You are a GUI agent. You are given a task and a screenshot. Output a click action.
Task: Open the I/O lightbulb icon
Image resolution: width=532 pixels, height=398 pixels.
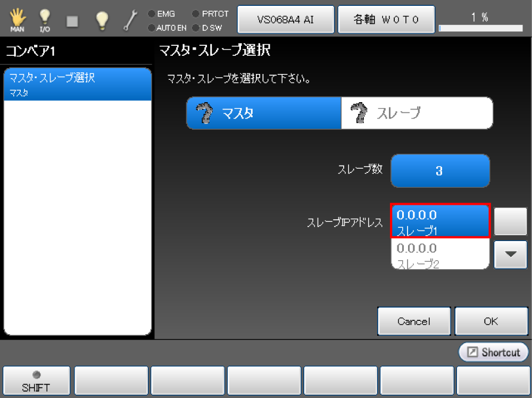(x=45, y=20)
